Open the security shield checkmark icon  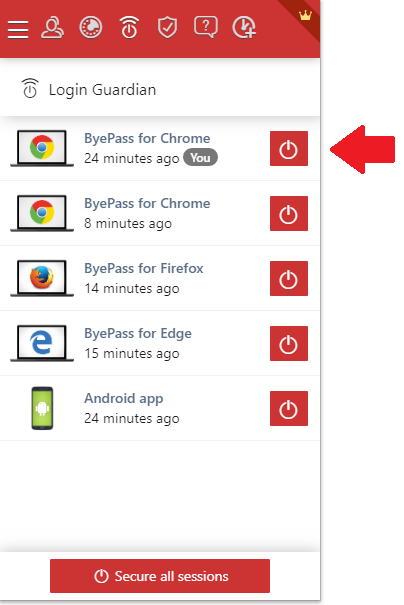tap(167, 28)
